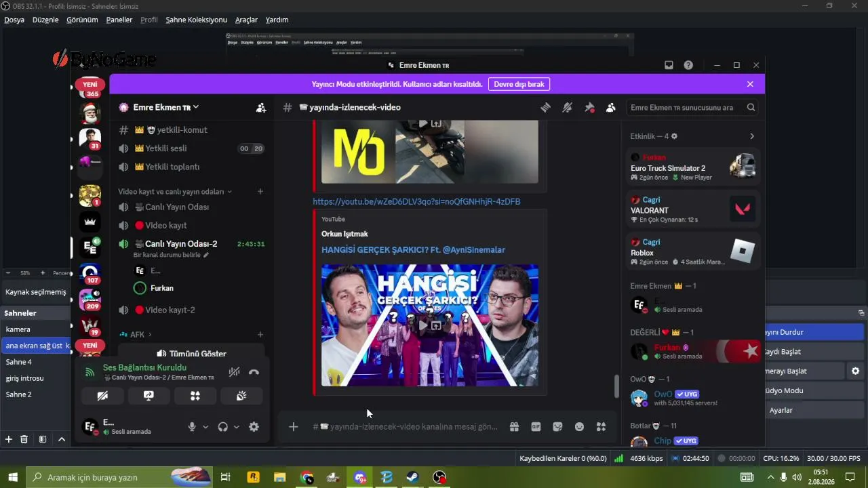Dismiss the streamer mode banner
The image size is (868, 488).
750,84
